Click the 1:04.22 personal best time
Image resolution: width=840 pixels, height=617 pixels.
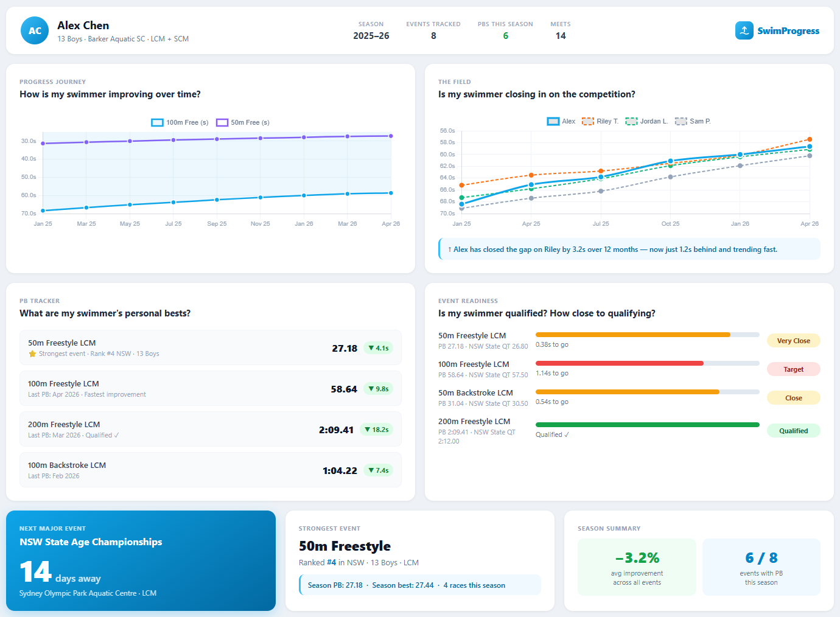[x=340, y=471]
